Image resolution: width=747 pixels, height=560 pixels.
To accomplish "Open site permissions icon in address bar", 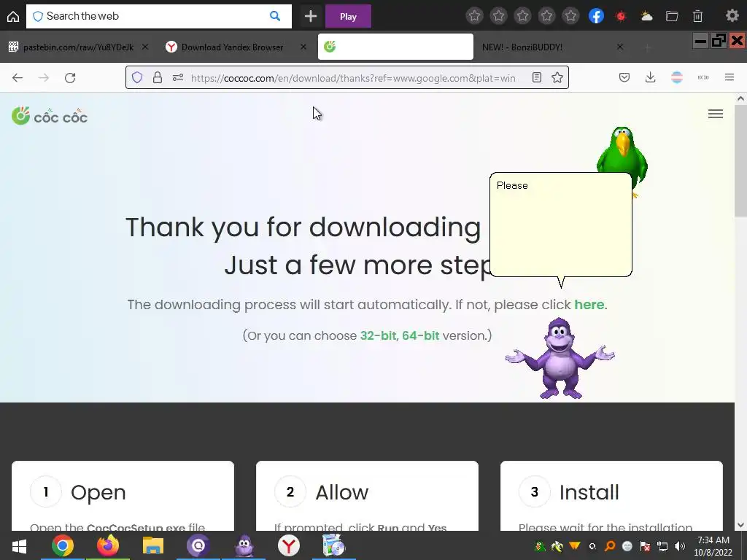I will pyautogui.click(x=178, y=77).
